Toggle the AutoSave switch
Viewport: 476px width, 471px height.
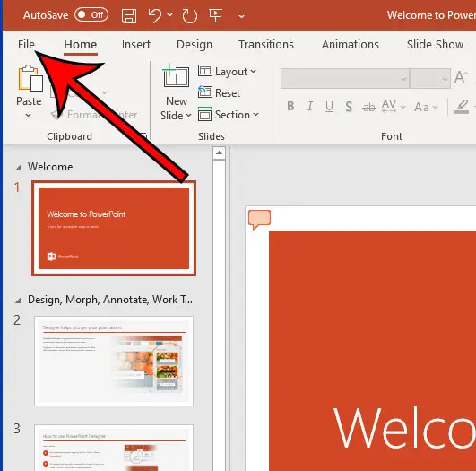tap(91, 15)
